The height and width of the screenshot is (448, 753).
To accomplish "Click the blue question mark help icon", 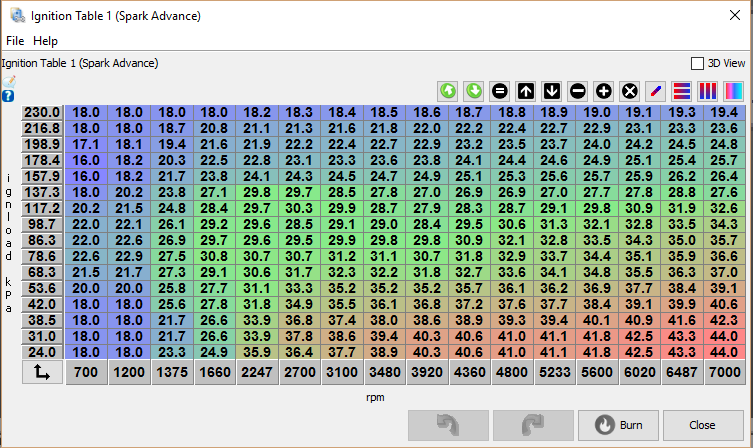I will click(8, 96).
